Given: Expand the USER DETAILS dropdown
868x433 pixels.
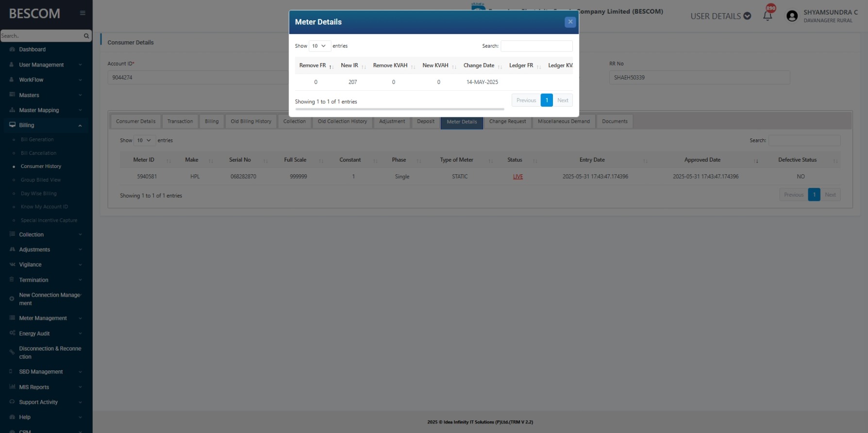Looking at the screenshot, I should coord(721,16).
